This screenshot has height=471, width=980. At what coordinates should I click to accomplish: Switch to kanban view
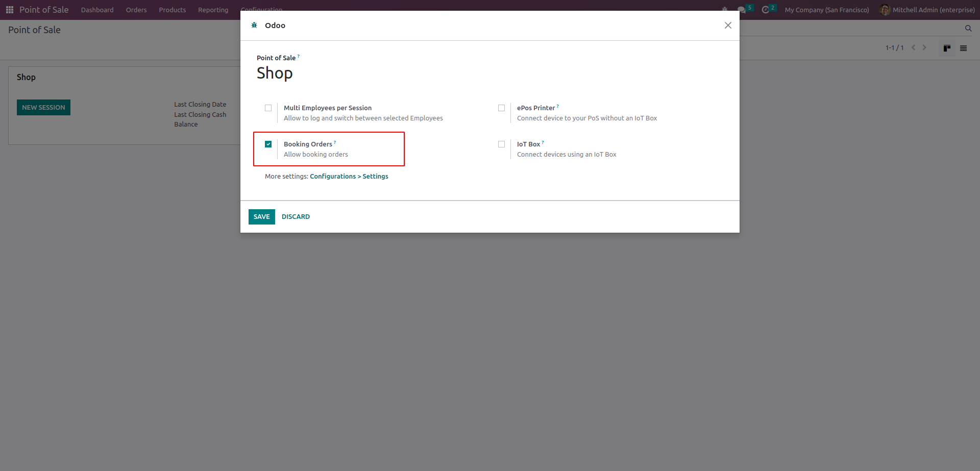tap(947, 48)
